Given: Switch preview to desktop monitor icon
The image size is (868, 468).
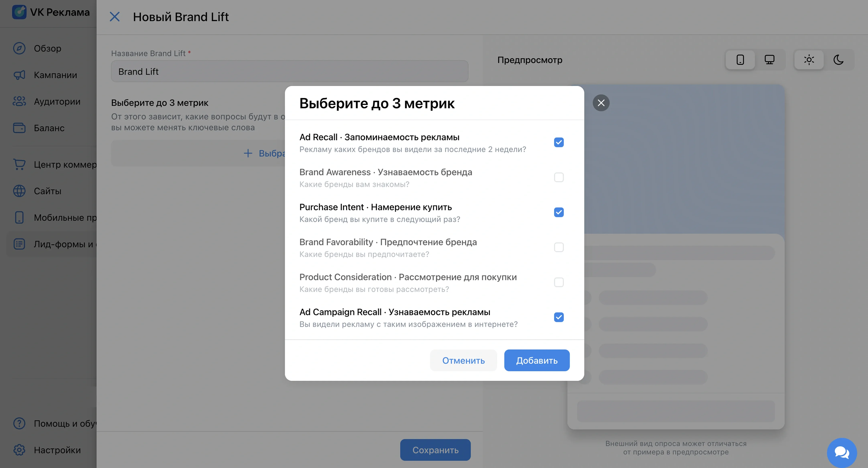Looking at the screenshot, I should point(769,60).
